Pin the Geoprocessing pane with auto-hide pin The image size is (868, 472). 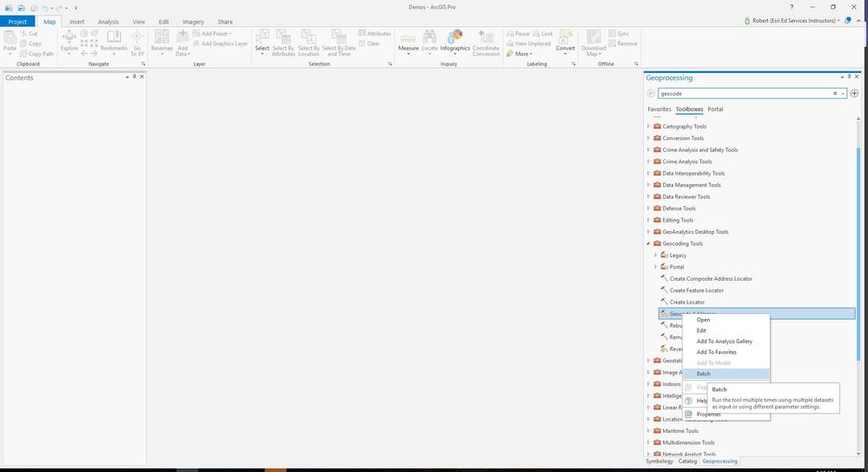point(849,77)
